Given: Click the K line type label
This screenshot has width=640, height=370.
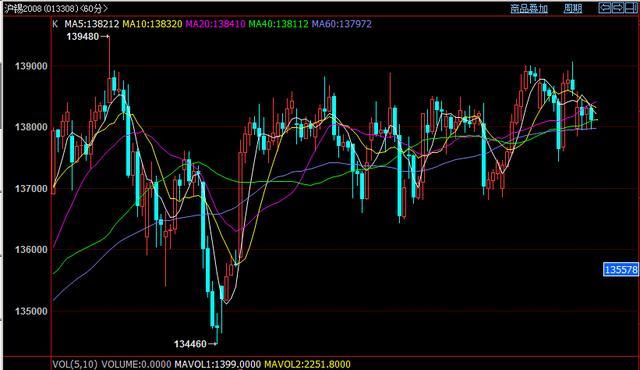Looking at the screenshot, I should tap(55, 24).
